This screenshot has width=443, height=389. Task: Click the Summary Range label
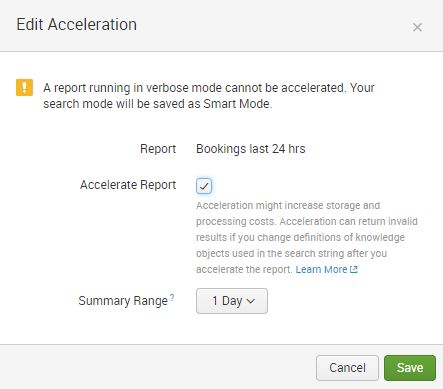click(x=123, y=301)
